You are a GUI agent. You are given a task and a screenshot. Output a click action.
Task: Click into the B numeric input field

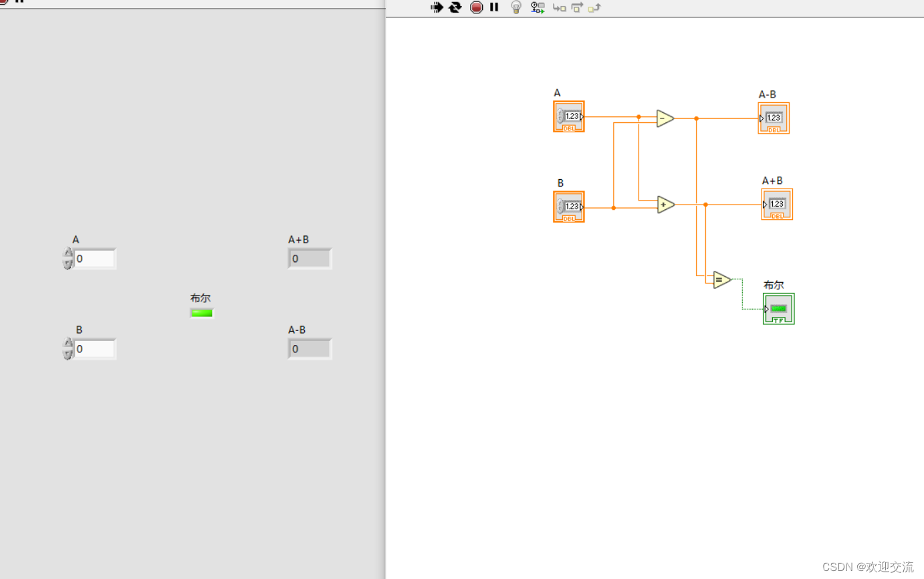(94, 349)
